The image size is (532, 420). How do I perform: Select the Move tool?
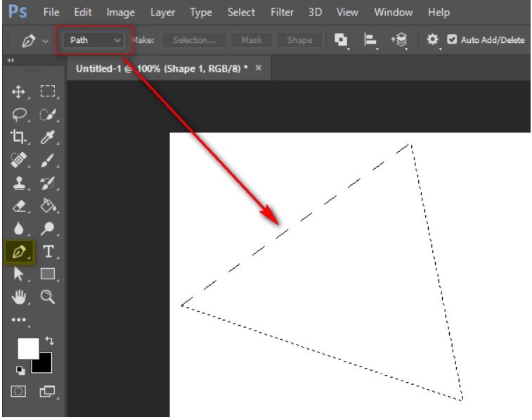[x=18, y=91]
